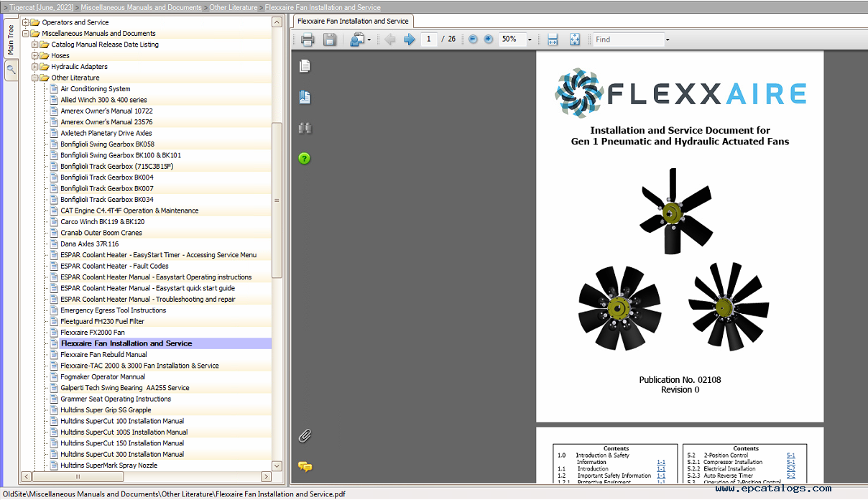
Task: Click the 50% zoom level field
Action: [512, 40]
